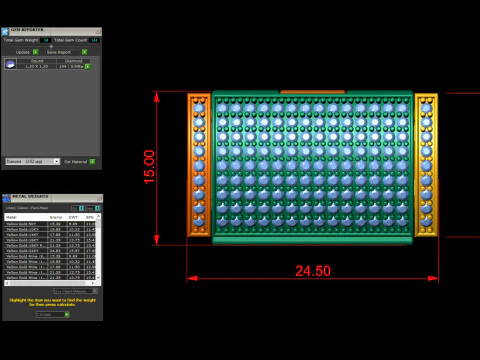Select the Yellow Gold 14KY row

coord(50,235)
